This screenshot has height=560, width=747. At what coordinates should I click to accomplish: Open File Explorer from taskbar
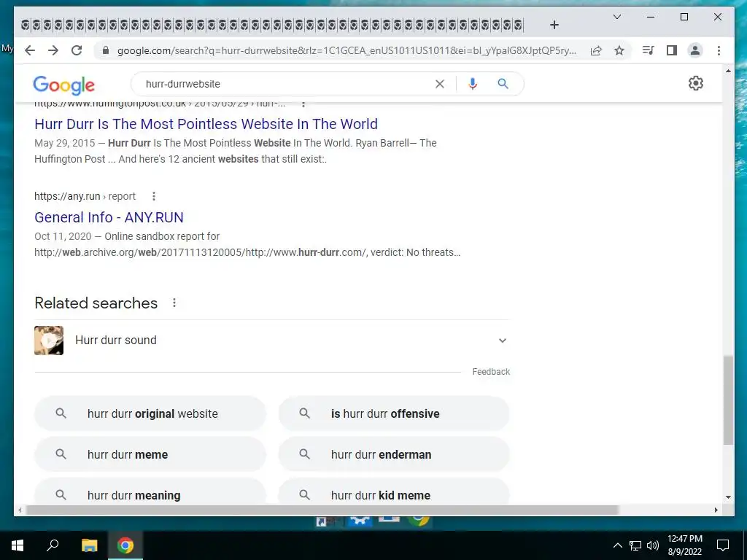tap(89, 545)
